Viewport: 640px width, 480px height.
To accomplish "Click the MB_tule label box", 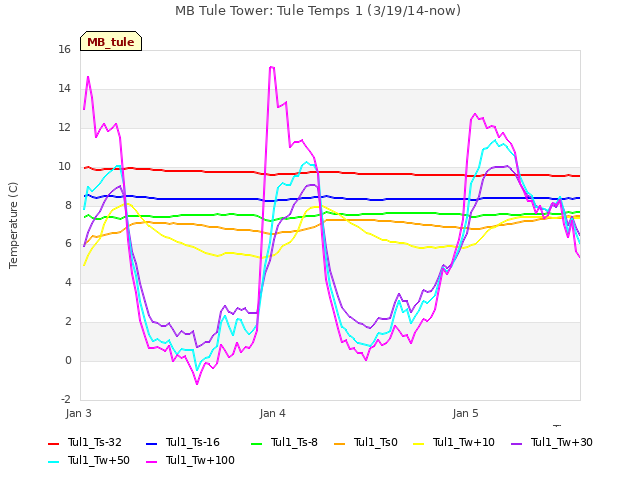I will click(111, 41).
